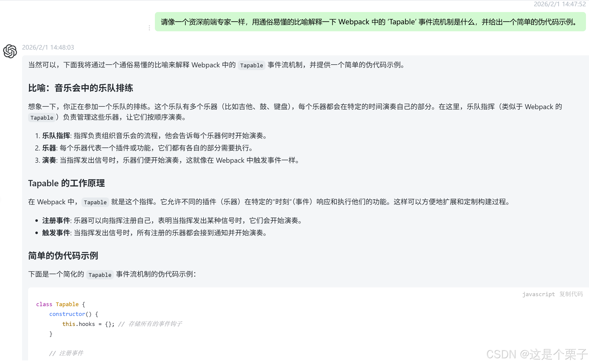The image size is (589, 364).
Task: Click the javascript language label on the code block
Action: (538, 294)
